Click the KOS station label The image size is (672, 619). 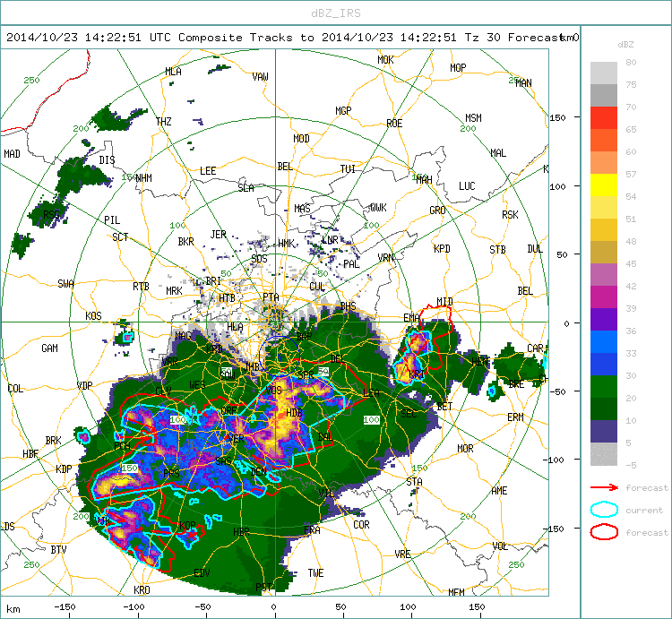tap(93, 316)
